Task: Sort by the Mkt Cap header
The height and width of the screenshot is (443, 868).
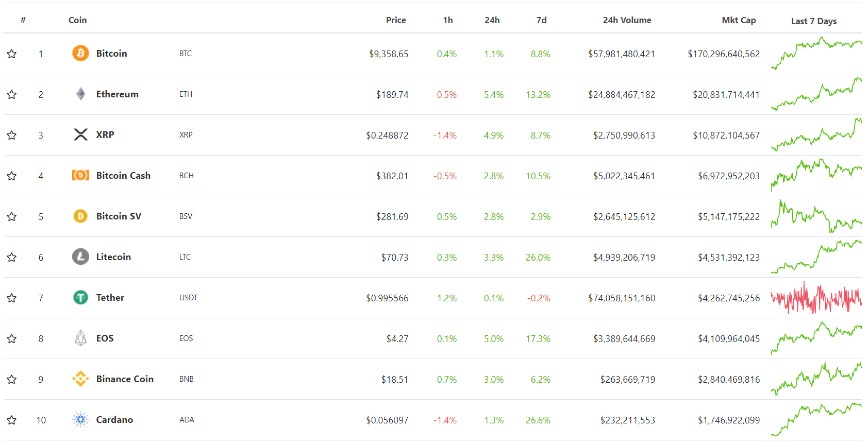Action: pyautogui.click(x=739, y=20)
